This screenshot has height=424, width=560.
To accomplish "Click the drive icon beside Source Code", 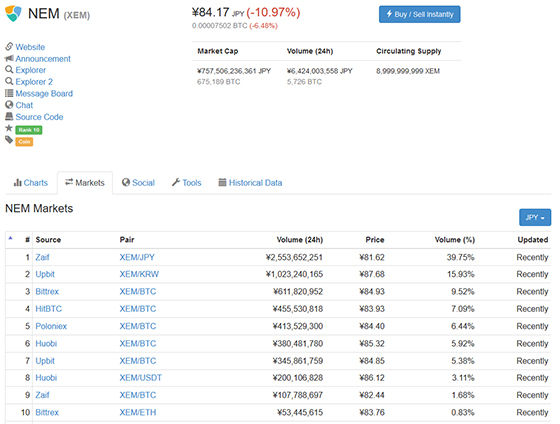I will (9, 116).
